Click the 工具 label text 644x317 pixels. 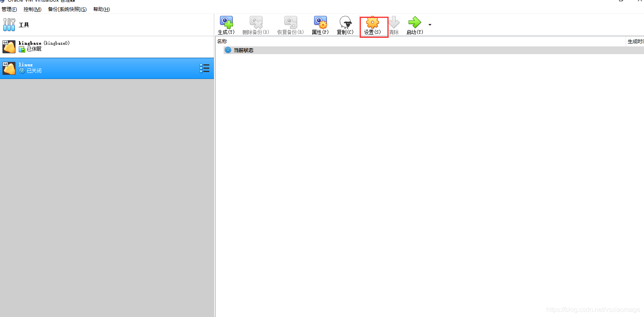tap(24, 25)
